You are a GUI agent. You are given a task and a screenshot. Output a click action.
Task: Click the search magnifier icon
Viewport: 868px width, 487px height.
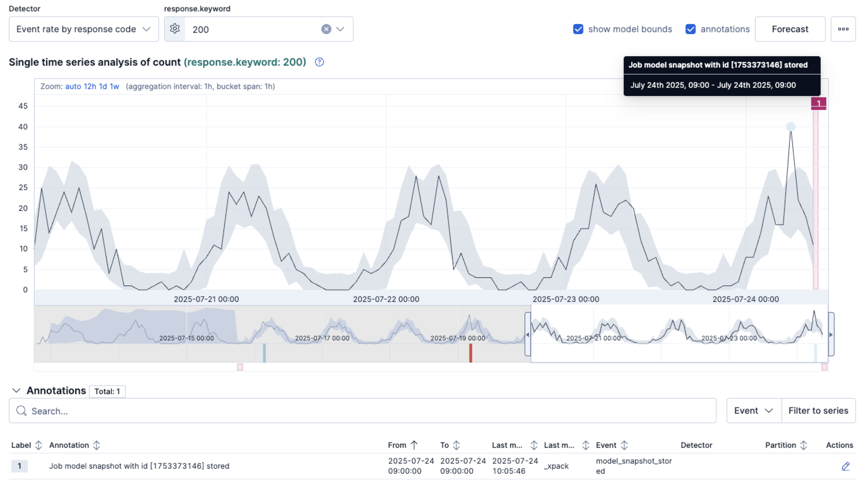[x=21, y=411]
